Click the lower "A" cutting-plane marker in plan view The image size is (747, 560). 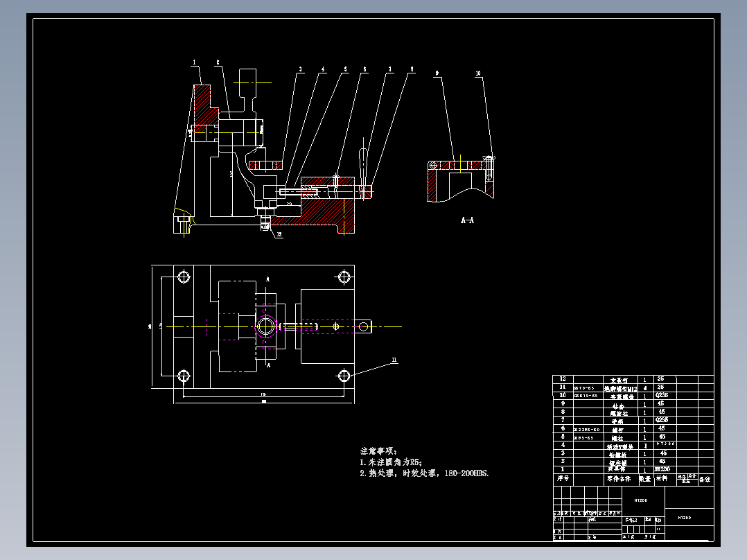point(268,365)
